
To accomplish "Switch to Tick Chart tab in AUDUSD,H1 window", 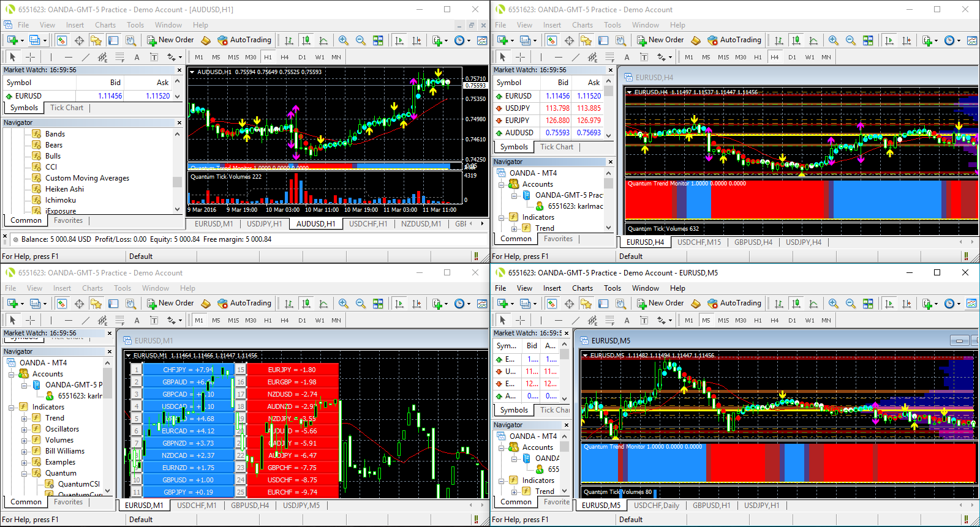I will [x=67, y=108].
